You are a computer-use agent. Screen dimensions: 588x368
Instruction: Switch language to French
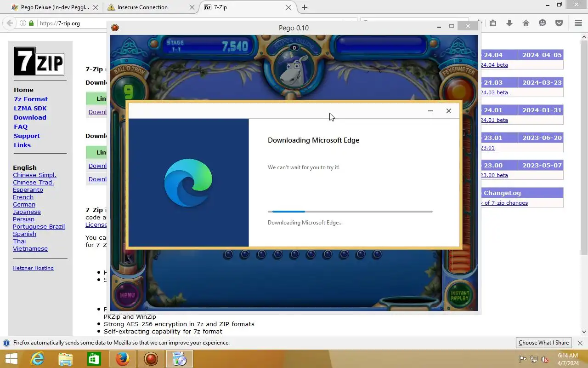(x=23, y=197)
